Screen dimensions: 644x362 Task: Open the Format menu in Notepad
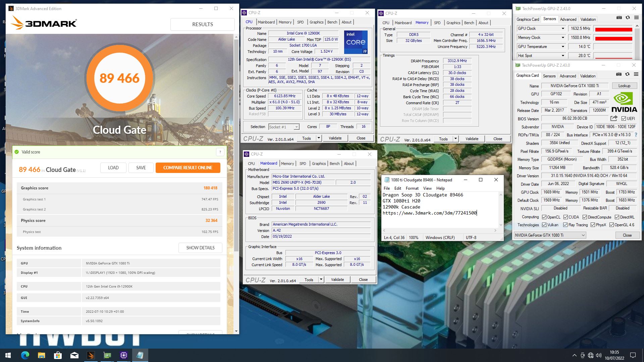pyautogui.click(x=412, y=188)
